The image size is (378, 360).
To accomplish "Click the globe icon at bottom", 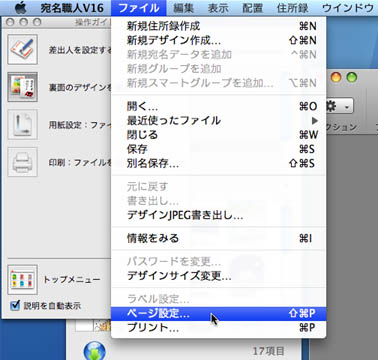I will tap(95, 350).
